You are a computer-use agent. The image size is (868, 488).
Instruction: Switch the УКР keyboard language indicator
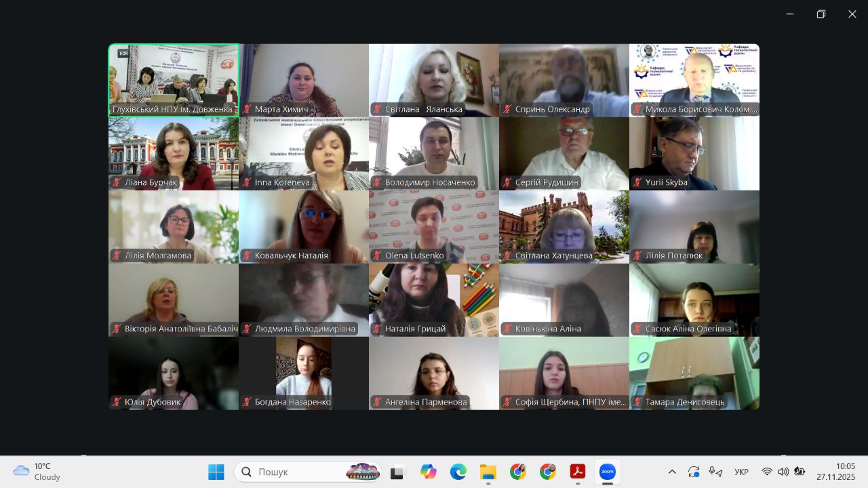tap(741, 472)
